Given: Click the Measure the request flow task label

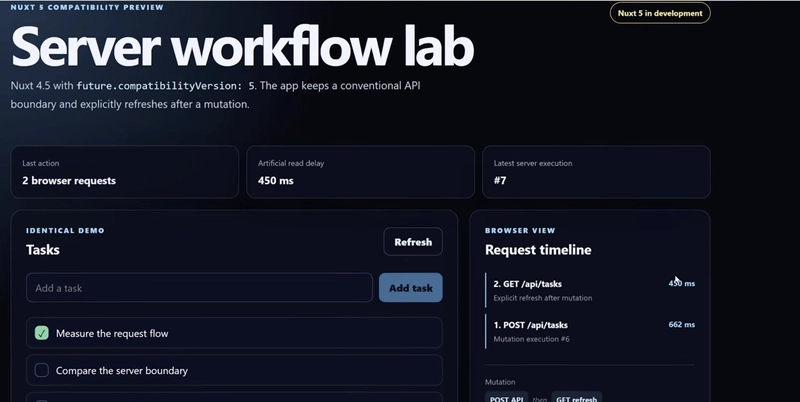Looking at the screenshot, I should click(x=112, y=334).
